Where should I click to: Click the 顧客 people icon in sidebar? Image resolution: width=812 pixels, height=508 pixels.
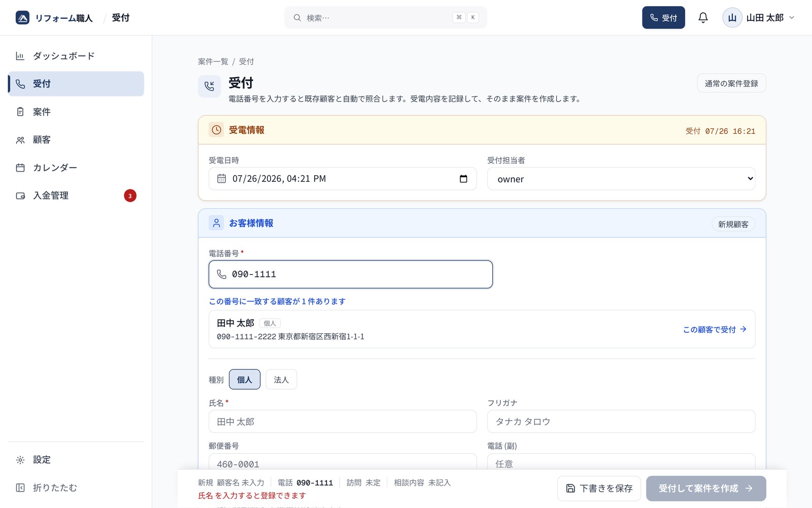20,140
